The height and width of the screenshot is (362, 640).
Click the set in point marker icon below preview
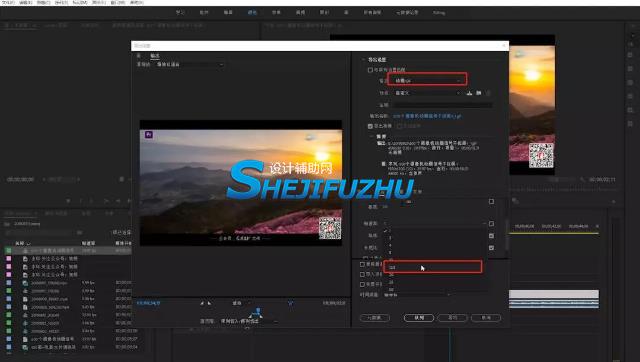[x=202, y=303]
